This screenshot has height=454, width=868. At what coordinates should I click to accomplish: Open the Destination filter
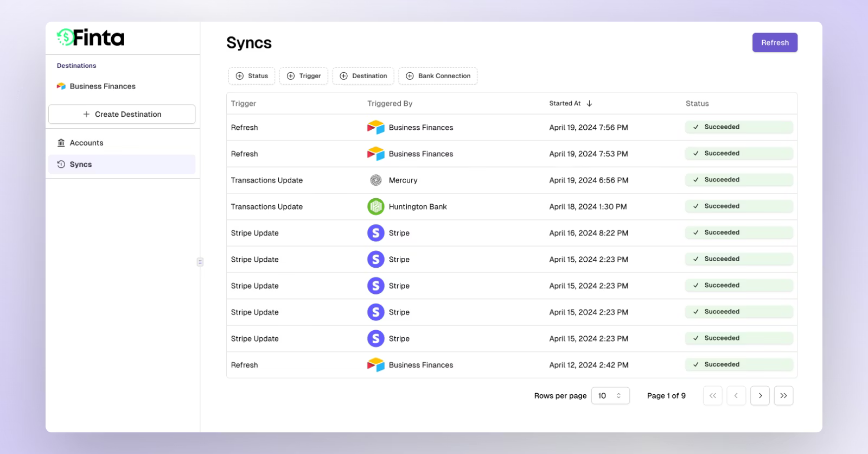coord(363,76)
